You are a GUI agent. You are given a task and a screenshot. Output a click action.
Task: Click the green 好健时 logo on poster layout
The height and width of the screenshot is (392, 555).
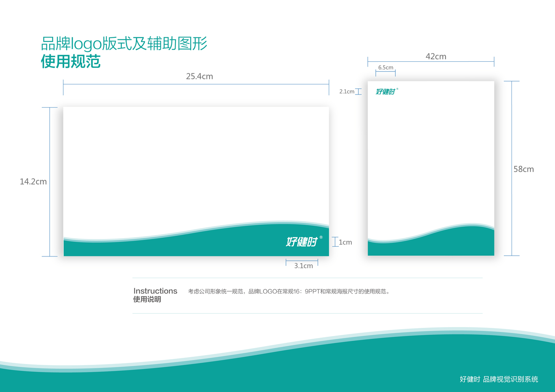coord(387,91)
